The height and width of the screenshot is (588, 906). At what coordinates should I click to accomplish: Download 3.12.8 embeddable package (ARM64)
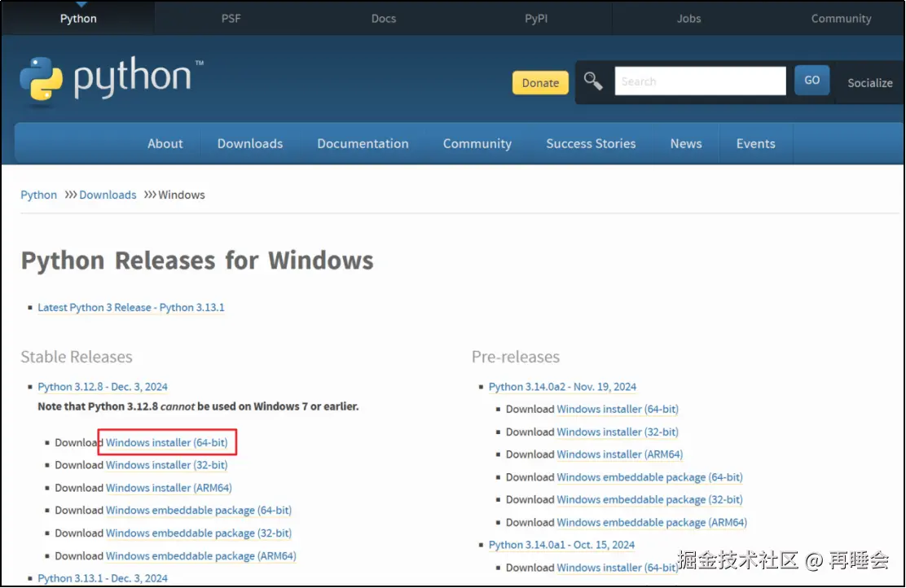click(201, 555)
